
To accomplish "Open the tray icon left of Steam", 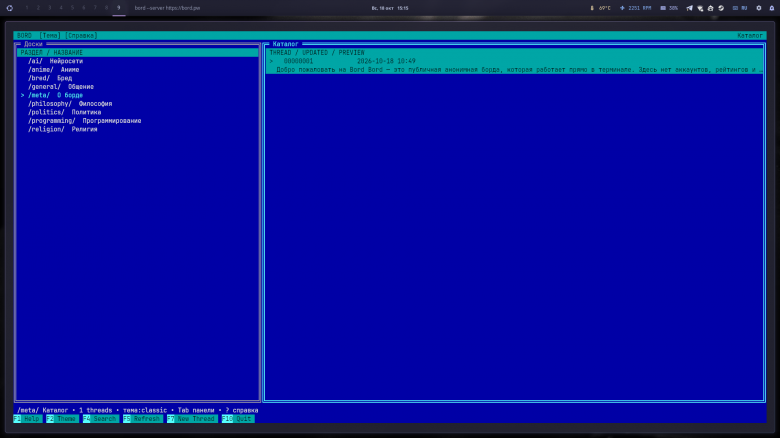I will pos(710,8).
